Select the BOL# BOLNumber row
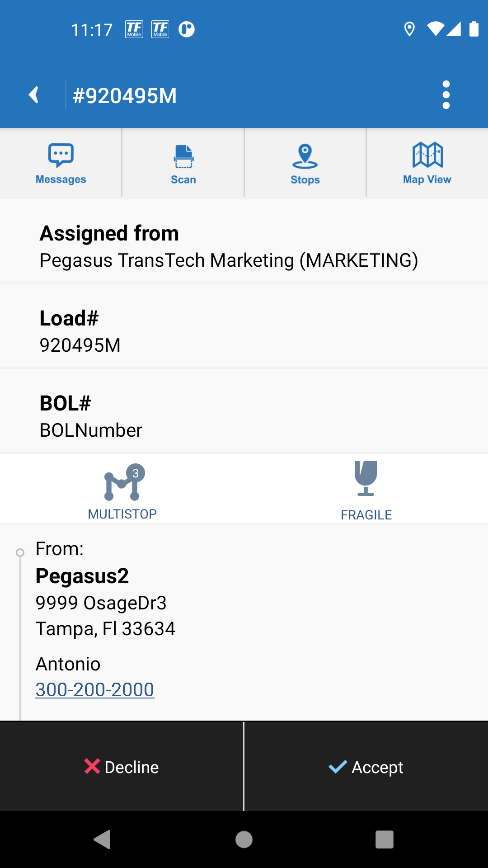Screen dimensions: 488x868 coord(244,416)
